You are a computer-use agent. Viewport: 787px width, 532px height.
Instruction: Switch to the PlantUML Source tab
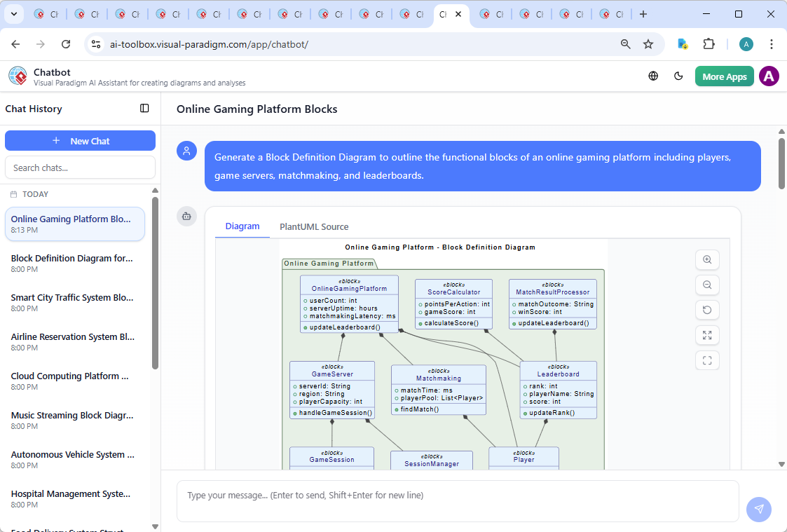(314, 227)
